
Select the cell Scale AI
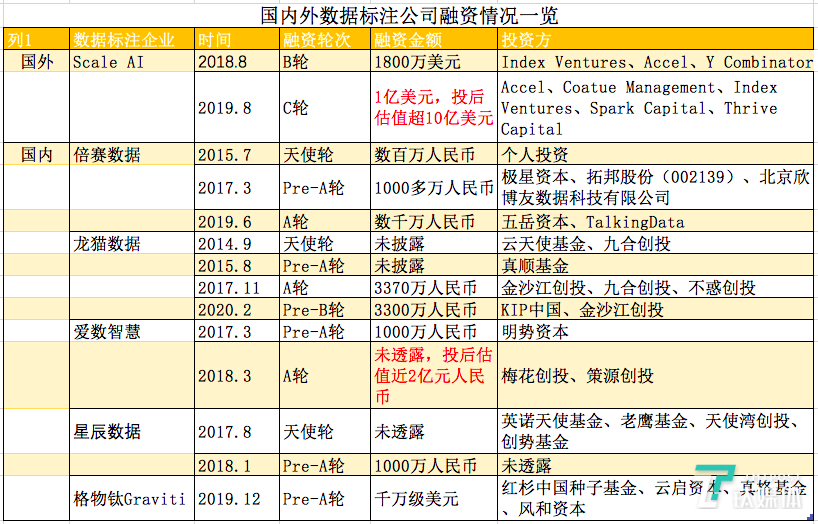(132, 61)
